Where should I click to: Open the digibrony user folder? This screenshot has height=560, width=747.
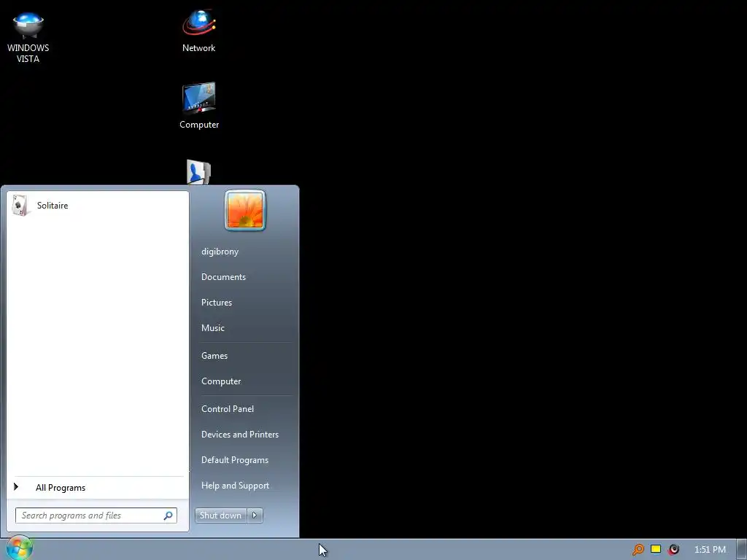[220, 252]
